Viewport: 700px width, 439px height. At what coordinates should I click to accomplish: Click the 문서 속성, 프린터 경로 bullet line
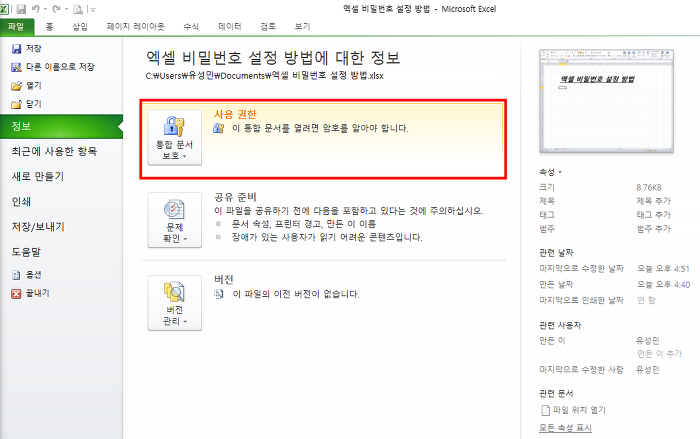(304, 224)
